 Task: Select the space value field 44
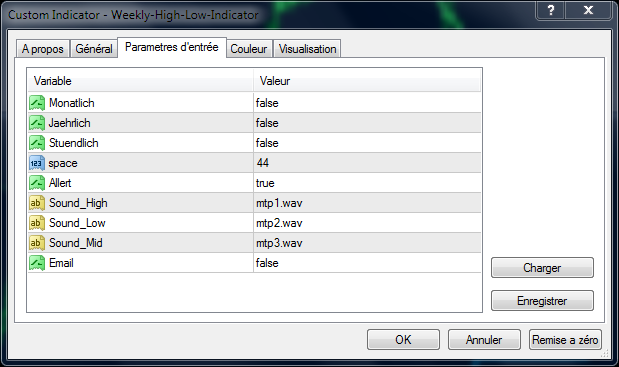point(367,163)
